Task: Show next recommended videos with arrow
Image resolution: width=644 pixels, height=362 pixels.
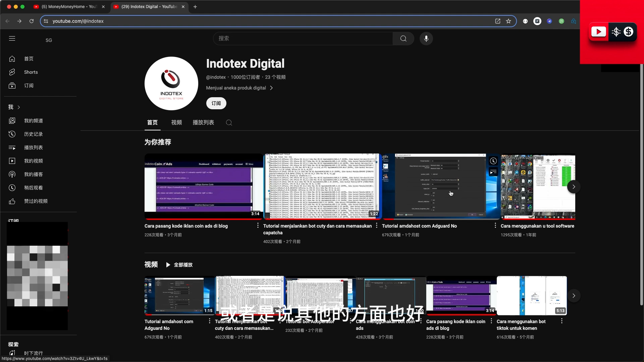Action: [x=574, y=187]
